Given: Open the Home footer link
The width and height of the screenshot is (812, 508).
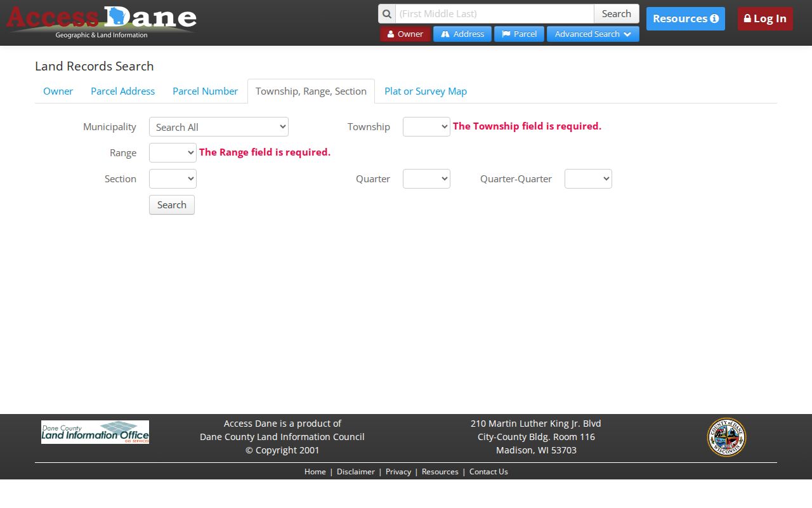Looking at the screenshot, I should (x=315, y=472).
